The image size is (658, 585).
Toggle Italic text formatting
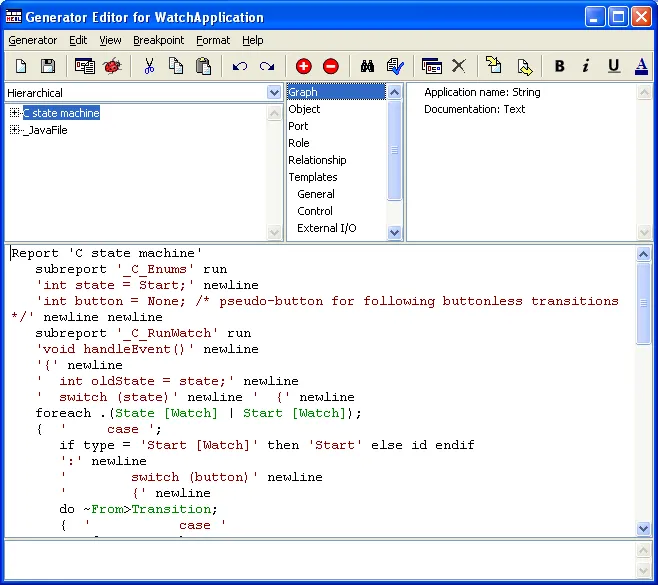click(586, 66)
